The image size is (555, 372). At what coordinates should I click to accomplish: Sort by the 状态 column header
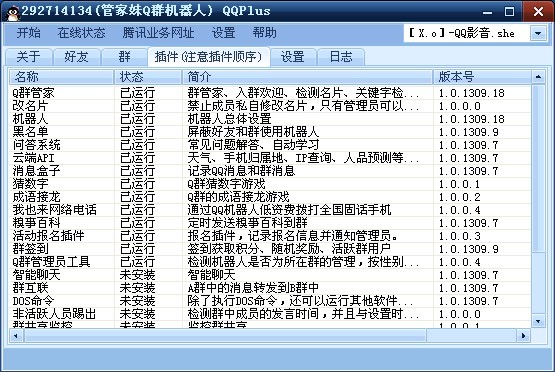pyautogui.click(x=148, y=76)
